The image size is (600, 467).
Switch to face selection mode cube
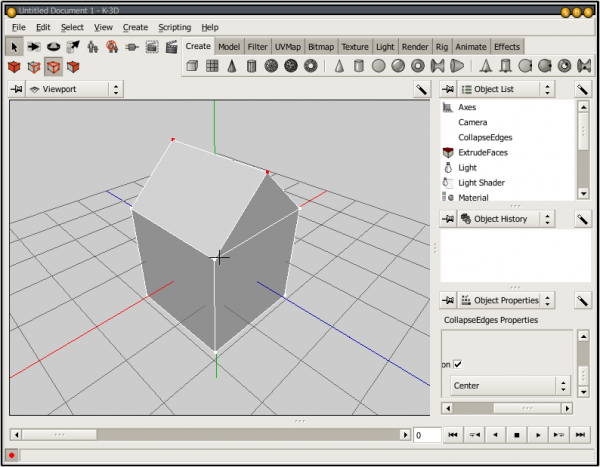73,67
